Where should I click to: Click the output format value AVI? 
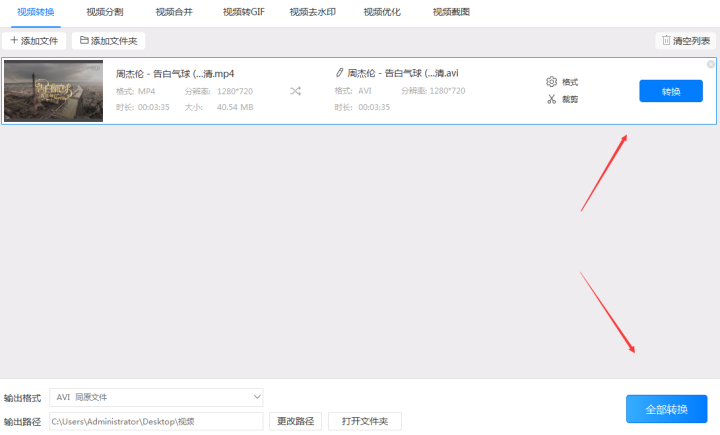(x=365, y=91)
